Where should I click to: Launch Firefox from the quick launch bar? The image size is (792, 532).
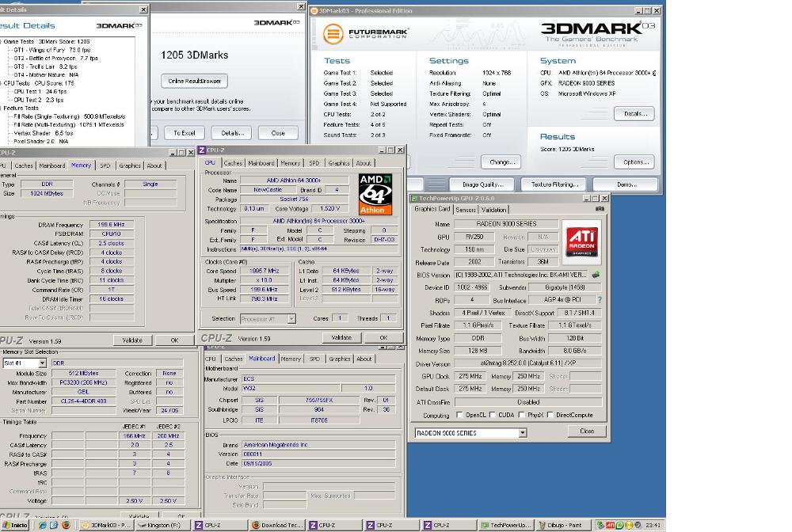click(x=66, y=525)
